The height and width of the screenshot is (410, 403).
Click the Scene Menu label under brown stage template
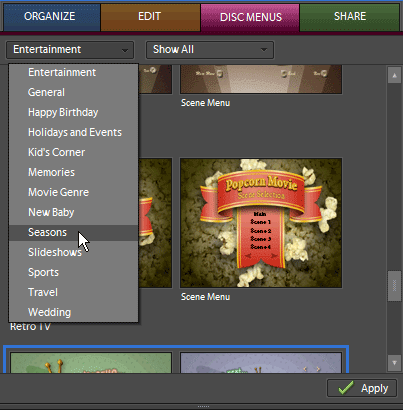click(x=205, y=103)
